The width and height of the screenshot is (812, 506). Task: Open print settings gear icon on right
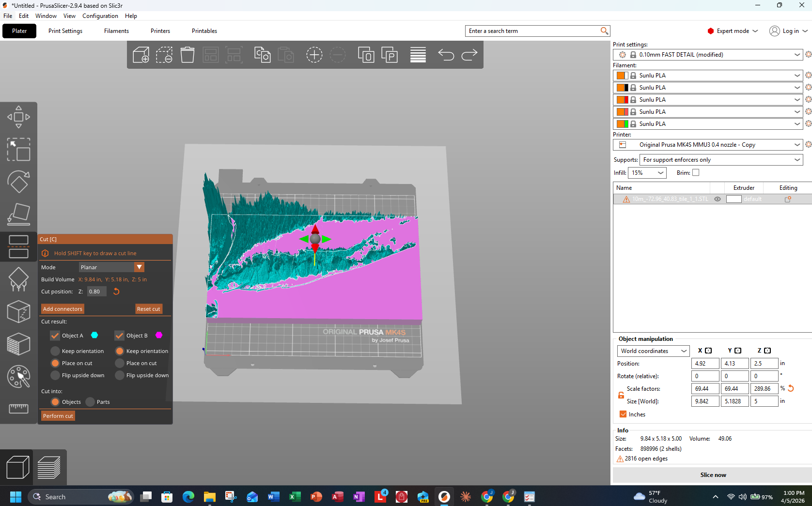click(808, 54)
